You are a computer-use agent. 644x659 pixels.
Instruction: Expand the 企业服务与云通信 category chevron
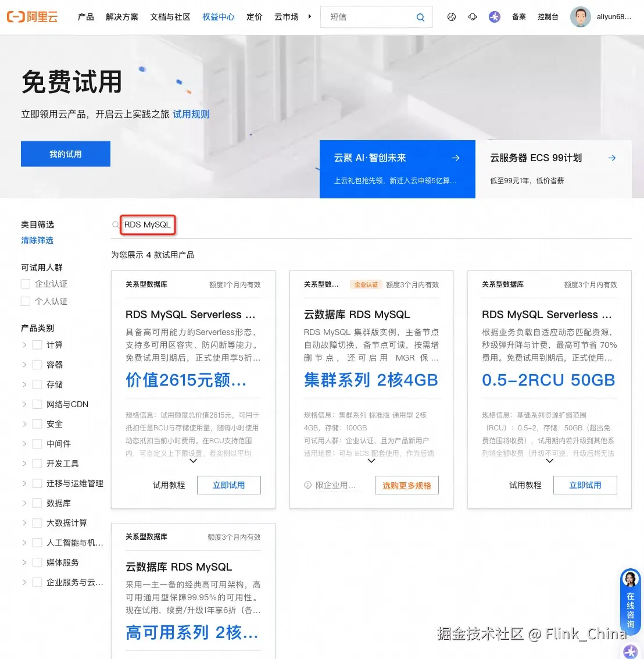click(24, 582)
